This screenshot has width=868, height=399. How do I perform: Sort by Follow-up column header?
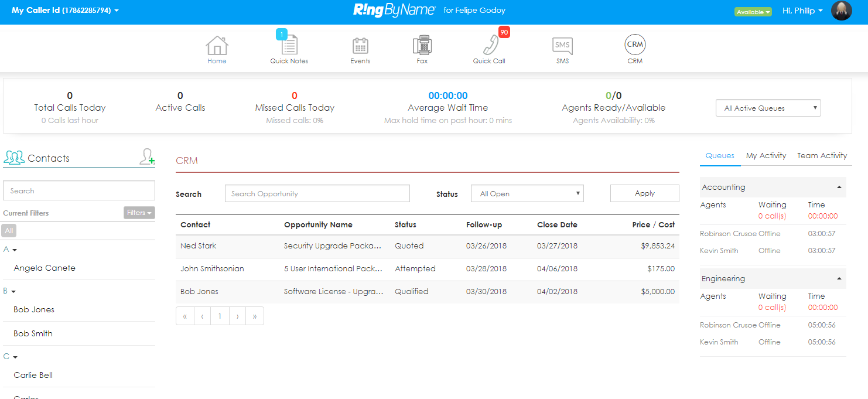[x=484, y=224]
